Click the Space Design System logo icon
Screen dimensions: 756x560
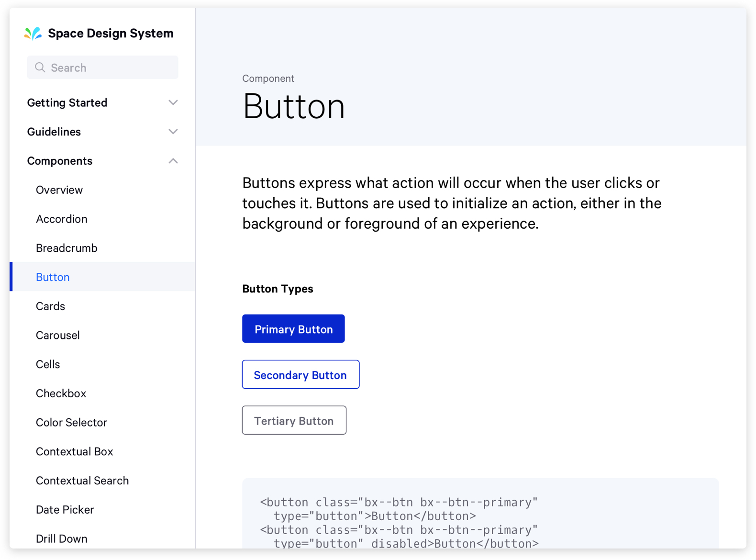click(33, 34)
